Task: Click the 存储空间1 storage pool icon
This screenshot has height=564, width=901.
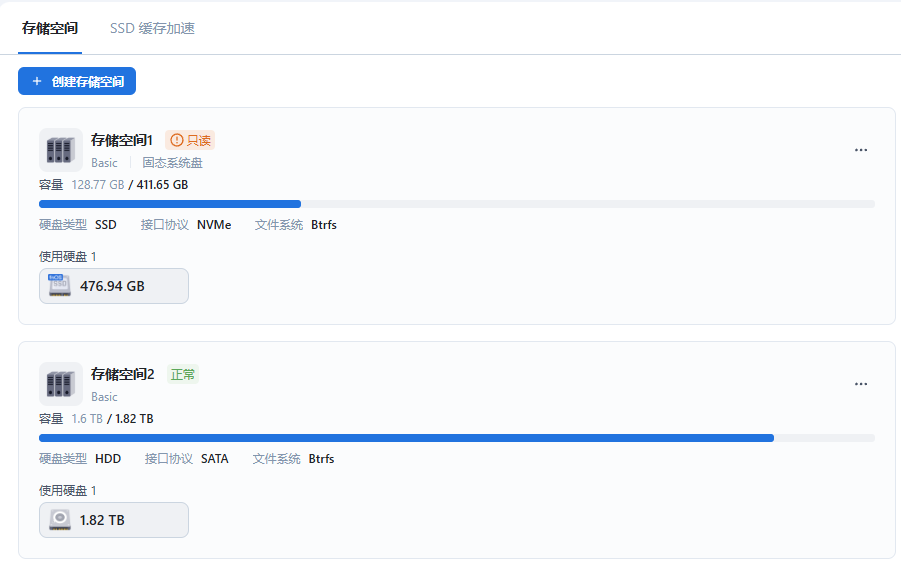Action: tap(60, 149)
